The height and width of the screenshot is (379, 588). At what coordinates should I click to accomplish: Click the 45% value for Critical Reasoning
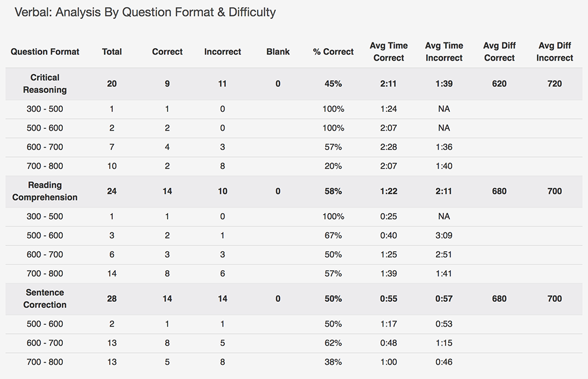[x=333, y=84]
